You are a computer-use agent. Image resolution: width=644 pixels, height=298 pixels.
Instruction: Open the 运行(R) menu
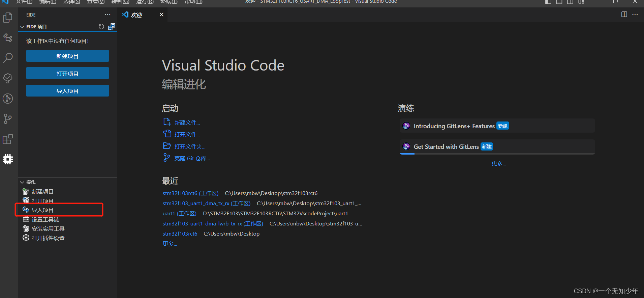coord(145,2)
